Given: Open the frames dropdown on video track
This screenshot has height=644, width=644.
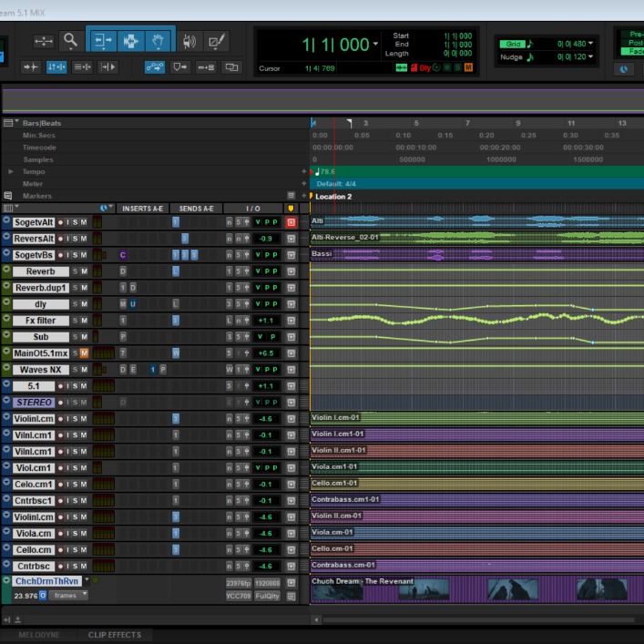Looking at the screenshot, I should 69,595.
